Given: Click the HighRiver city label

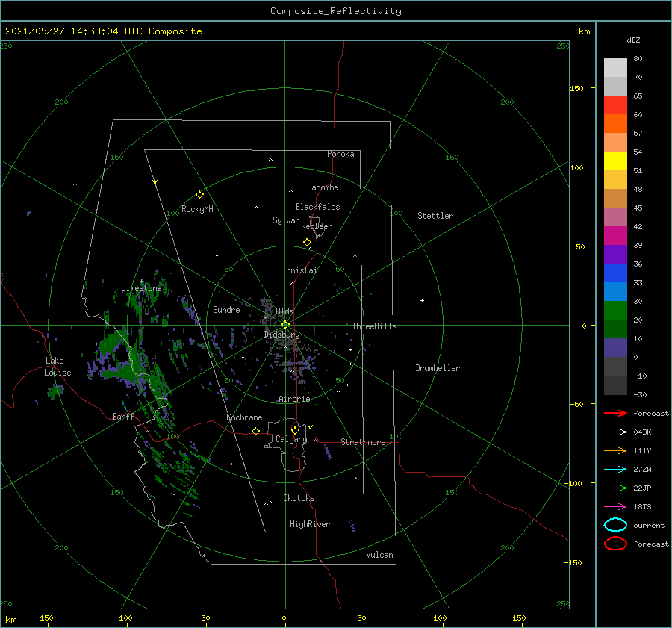Looking at the screenshot, I should pyautogui.click(x=310, y=524).
